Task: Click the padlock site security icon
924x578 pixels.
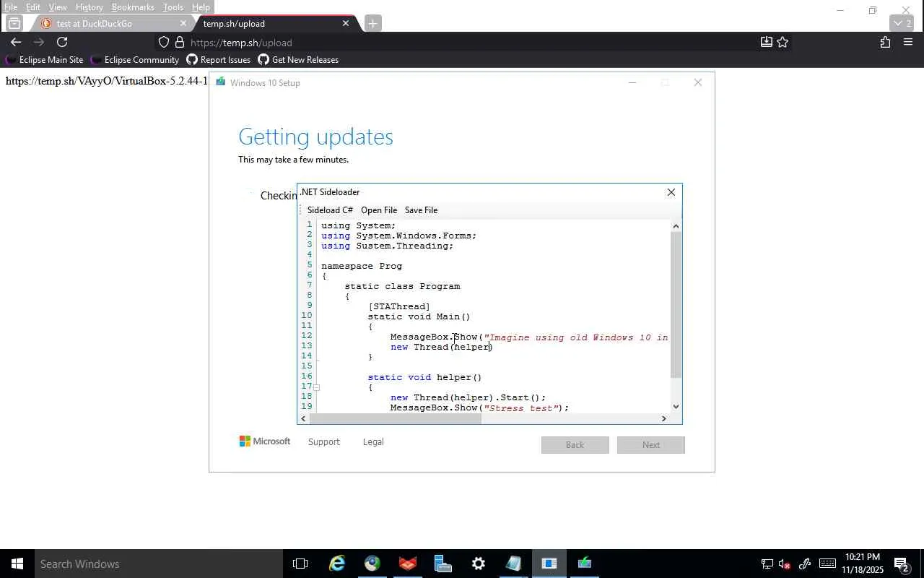Action: click(x=180, y=43)
